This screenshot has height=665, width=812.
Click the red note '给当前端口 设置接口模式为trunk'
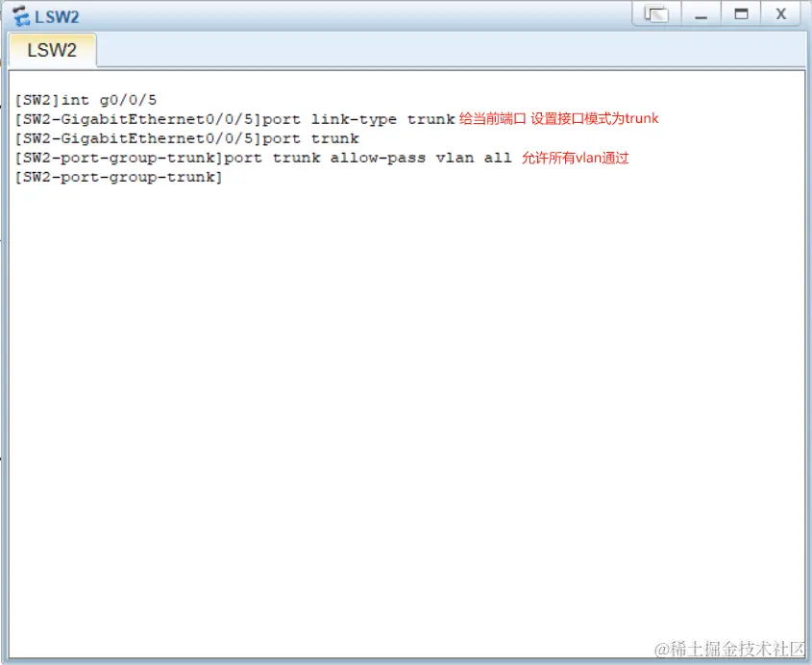[x=558, y=118]
